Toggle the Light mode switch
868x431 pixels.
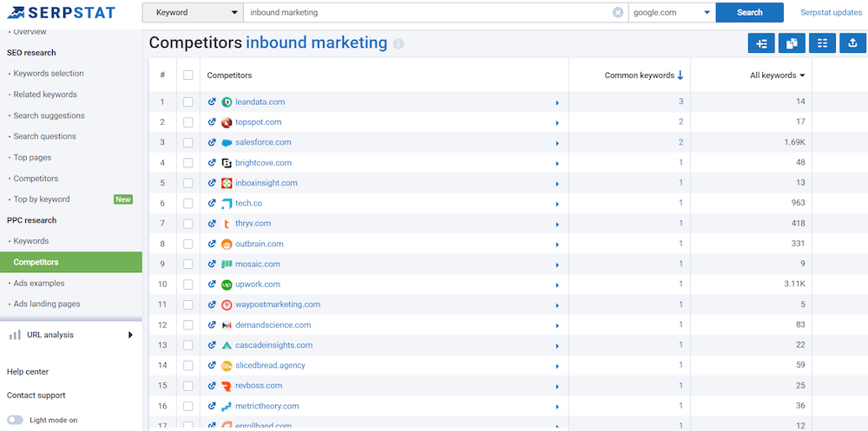point(16,421)
